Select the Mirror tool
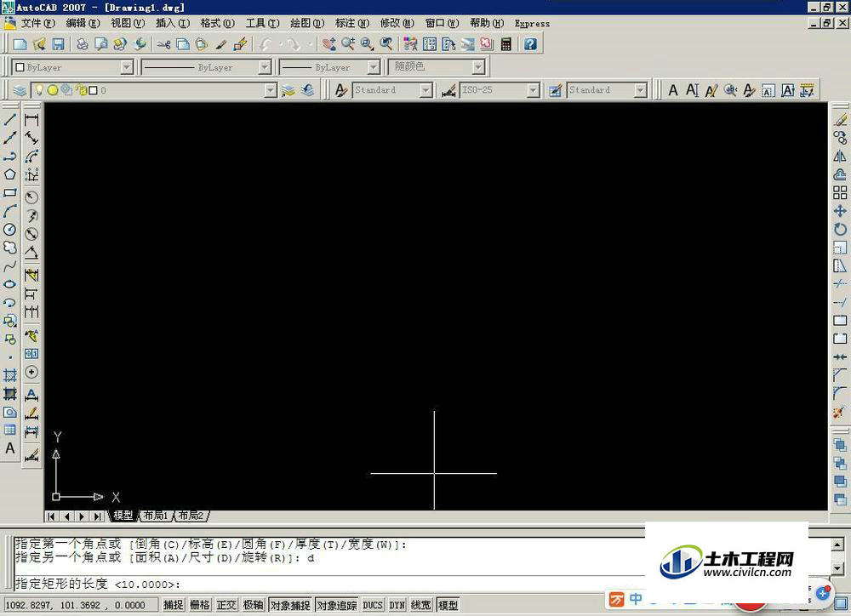Image resolution: width=851 pixels, height=616 pixels. pyautogui.click(x=840, y=157)
